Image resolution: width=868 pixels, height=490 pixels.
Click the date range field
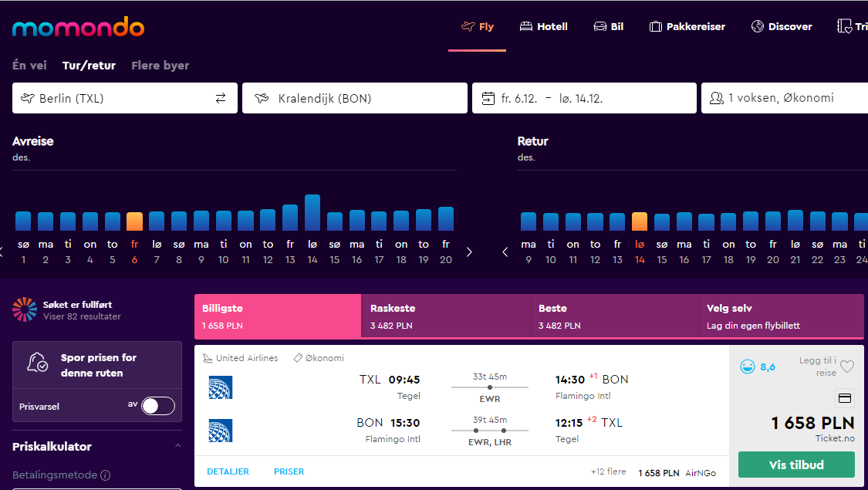[584, 98]
